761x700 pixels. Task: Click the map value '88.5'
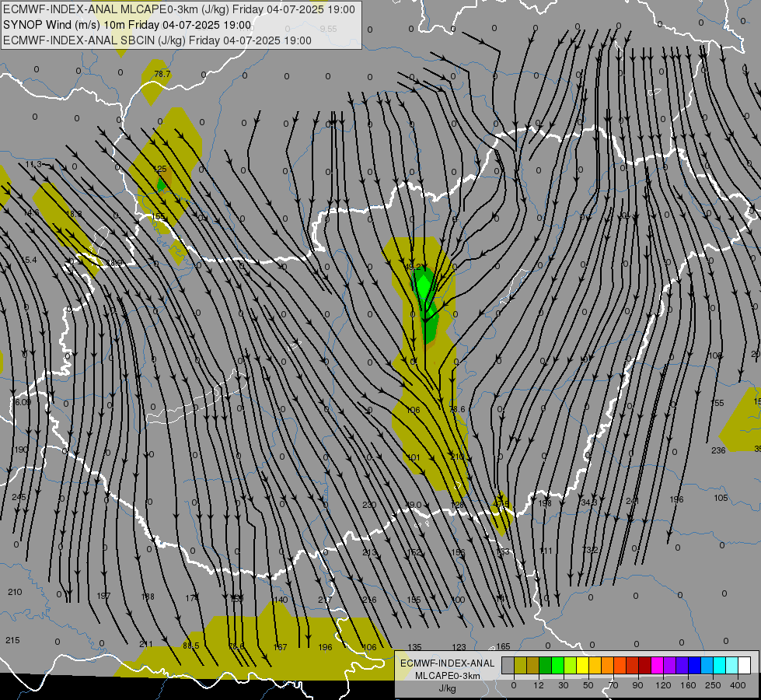click(190, 646)
